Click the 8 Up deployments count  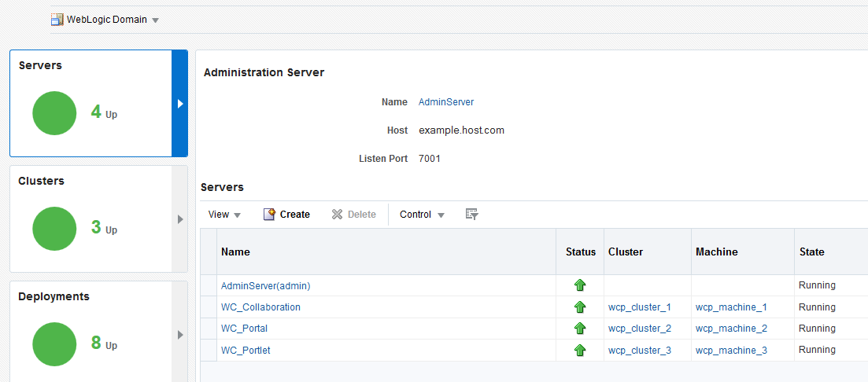104,343
